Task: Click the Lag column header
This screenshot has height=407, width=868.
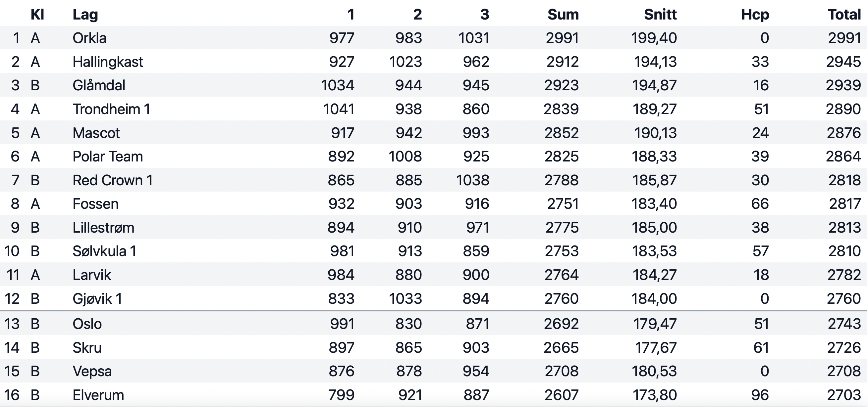Action: tap(85, 15)
